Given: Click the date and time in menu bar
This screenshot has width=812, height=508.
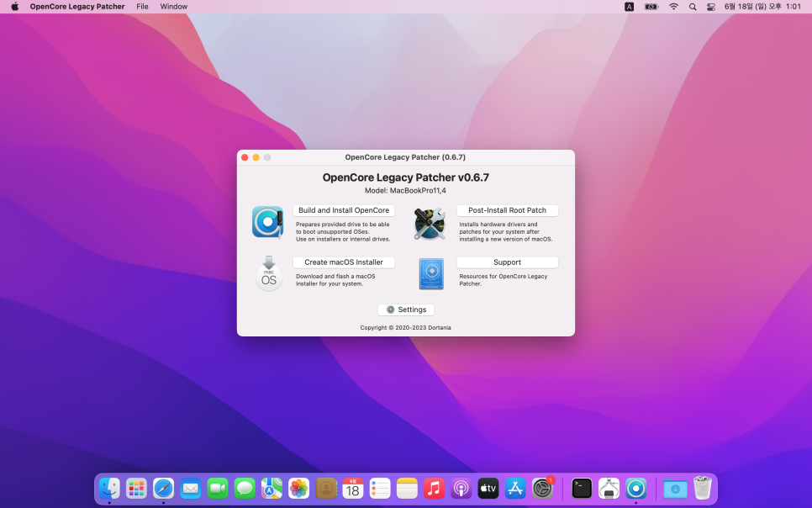Looking at the screenshot, I should 762,7.
